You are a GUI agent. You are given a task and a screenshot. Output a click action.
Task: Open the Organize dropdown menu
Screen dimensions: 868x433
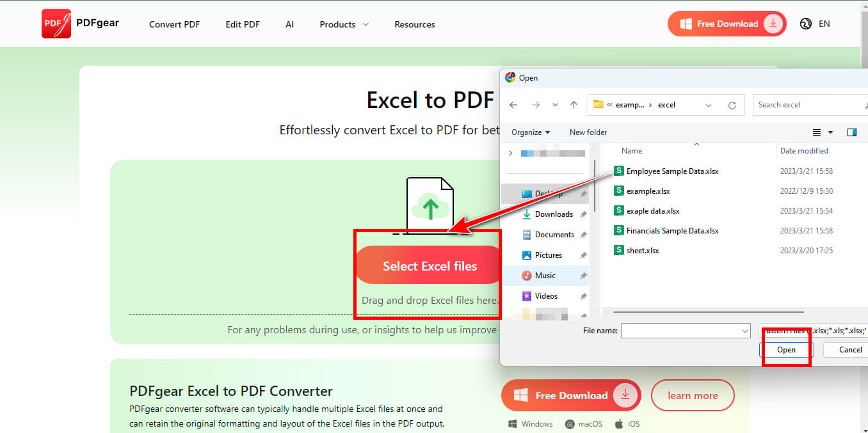[531, 132]
